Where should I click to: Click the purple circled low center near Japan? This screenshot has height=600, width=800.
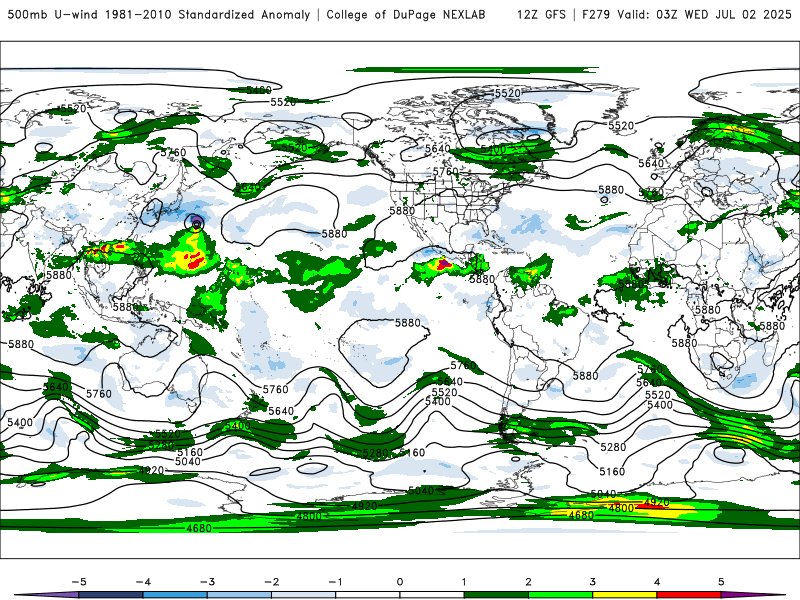point(196,223)
